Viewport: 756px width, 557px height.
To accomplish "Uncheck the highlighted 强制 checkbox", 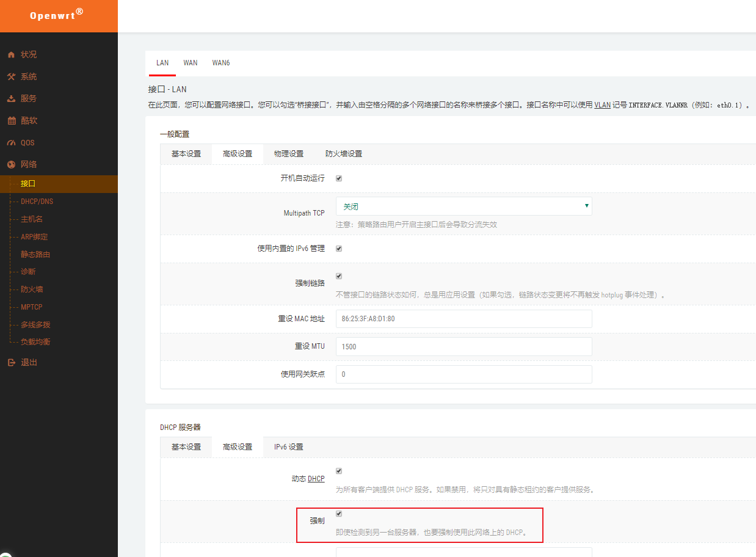I will point(339,514).
